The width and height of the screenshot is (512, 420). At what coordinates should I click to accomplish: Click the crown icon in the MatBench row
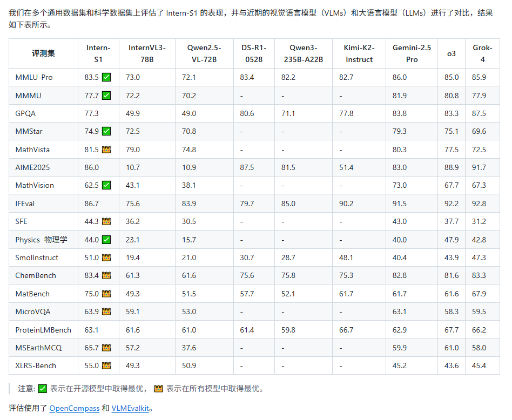[106, 294]
